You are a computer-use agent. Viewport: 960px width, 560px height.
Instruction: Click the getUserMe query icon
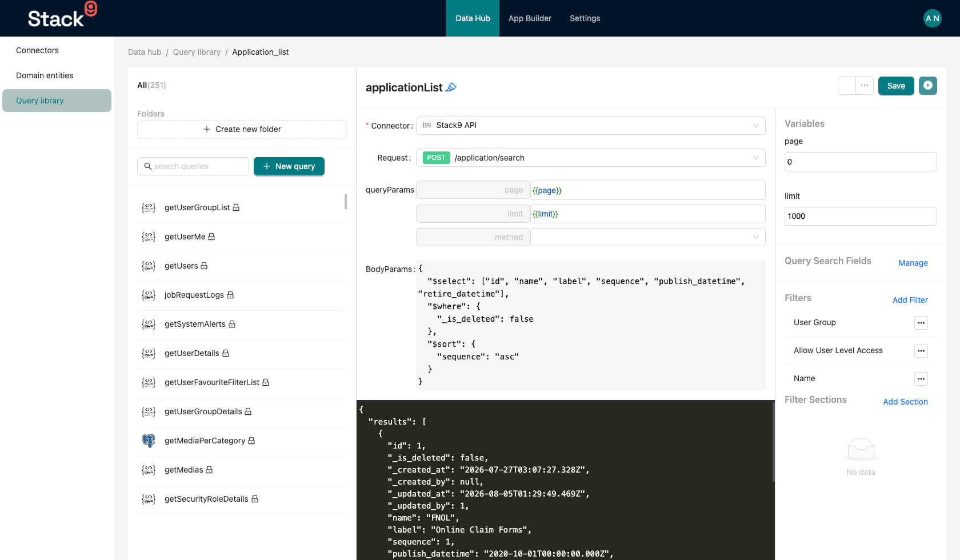click(149, 237)
